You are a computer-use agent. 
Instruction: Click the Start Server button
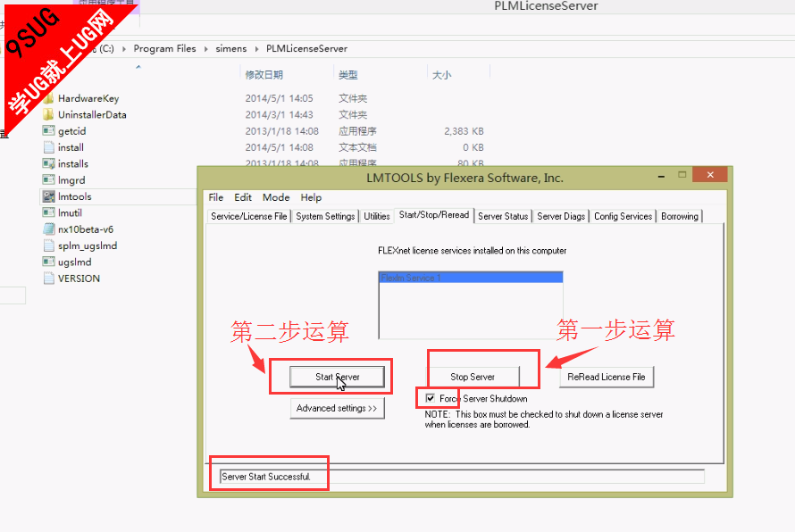coord(337,377)
